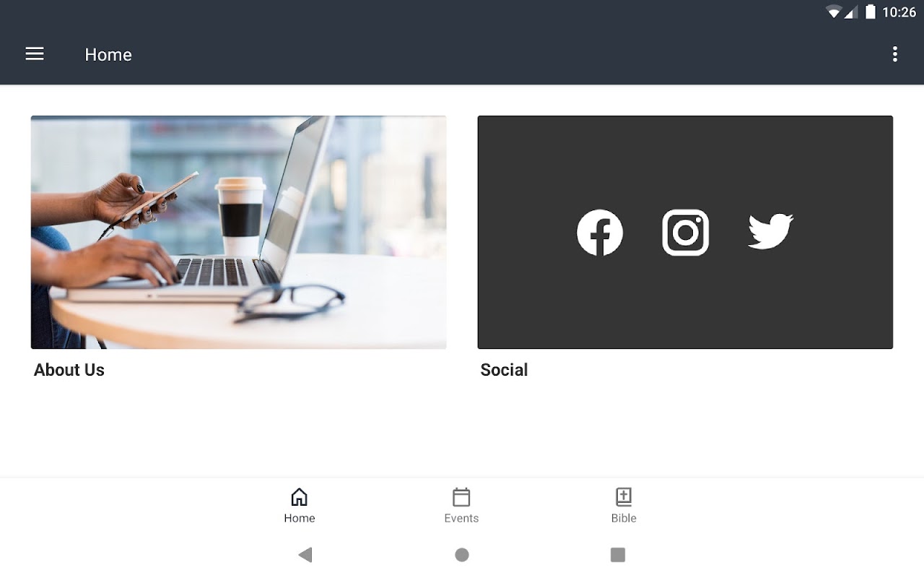This screenshot has height=578, width=924.
Task: Open the Social dark card
Action: pos(685,233)
